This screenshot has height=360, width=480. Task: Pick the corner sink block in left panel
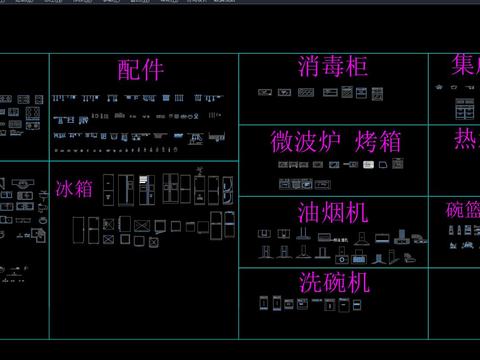(x=39, y=235)
